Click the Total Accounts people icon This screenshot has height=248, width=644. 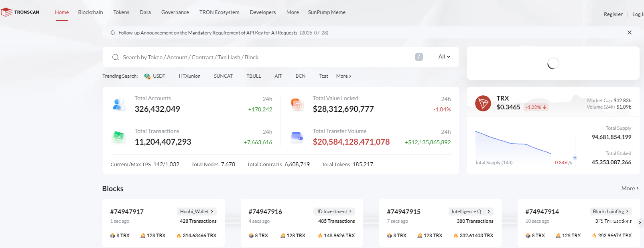point(119,105)
